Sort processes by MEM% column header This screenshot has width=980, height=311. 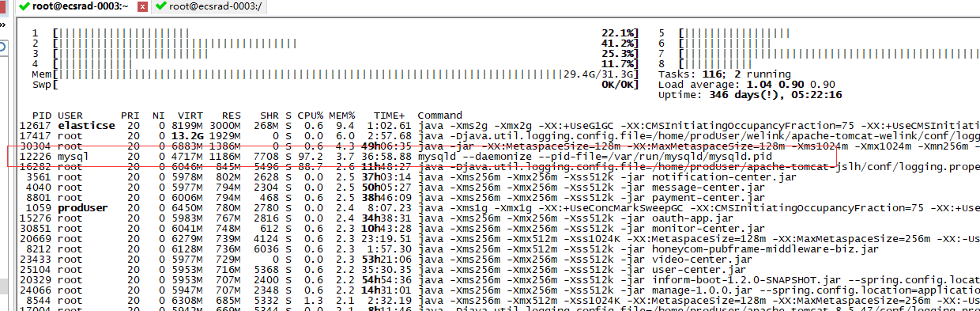tap(341, 116)
